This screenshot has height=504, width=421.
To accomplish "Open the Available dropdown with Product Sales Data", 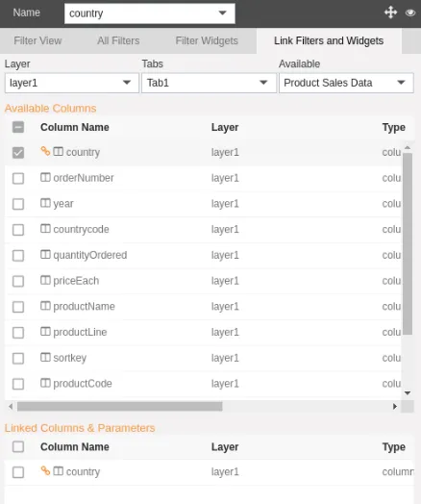I will pos(346,83).
